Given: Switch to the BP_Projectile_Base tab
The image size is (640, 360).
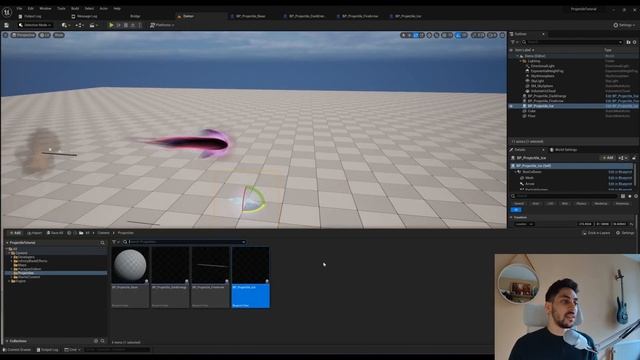Looking at the screenshot, I should pos(251,16).
